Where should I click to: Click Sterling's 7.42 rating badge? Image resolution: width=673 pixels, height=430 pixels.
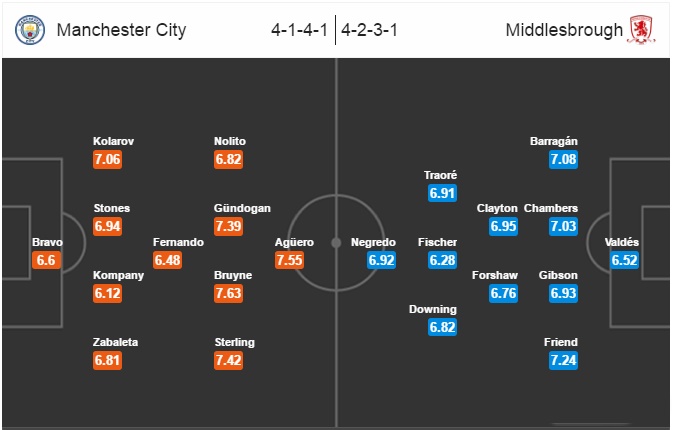coord(229,360)
